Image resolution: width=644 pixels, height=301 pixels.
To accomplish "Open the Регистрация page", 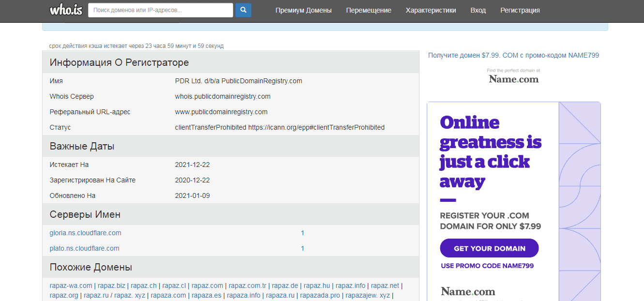I will tap(520, 10).
